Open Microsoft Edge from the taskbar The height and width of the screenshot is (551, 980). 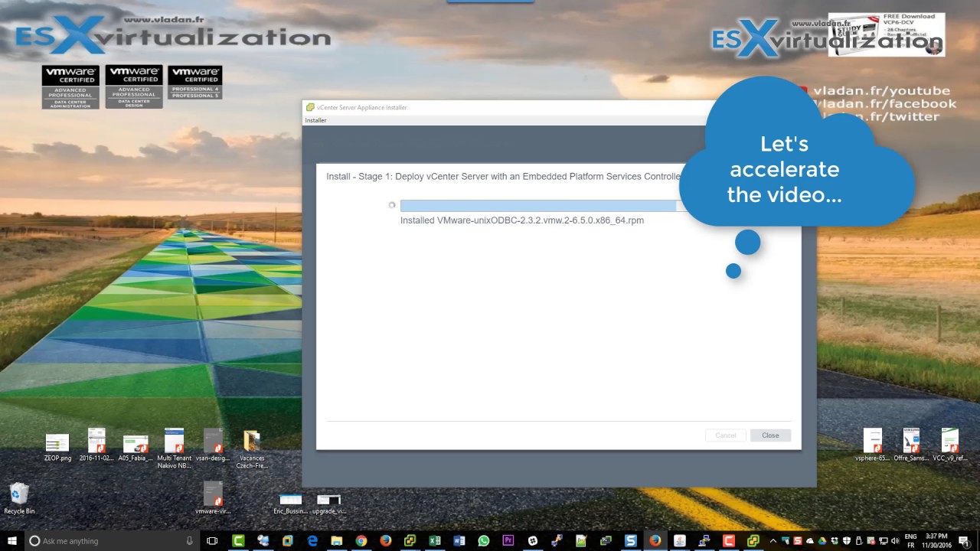pos(312,540)
